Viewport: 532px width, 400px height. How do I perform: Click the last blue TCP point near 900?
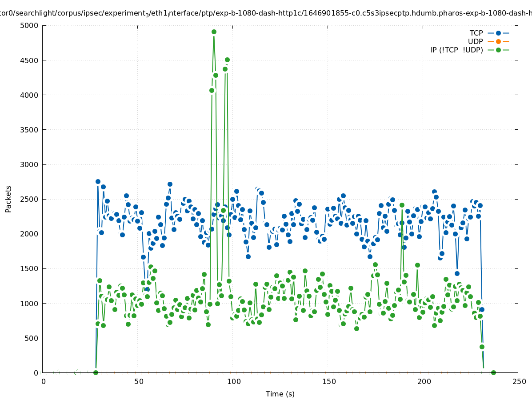(482, 309)
